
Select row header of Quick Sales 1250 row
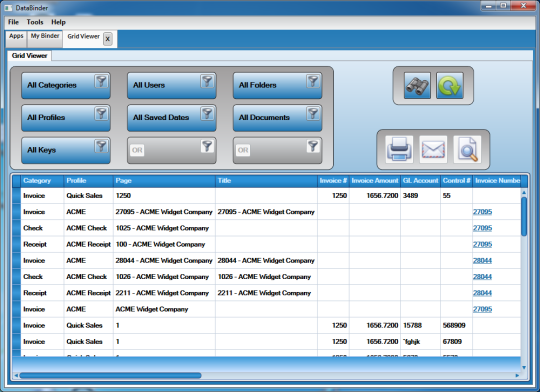(17, 196)
